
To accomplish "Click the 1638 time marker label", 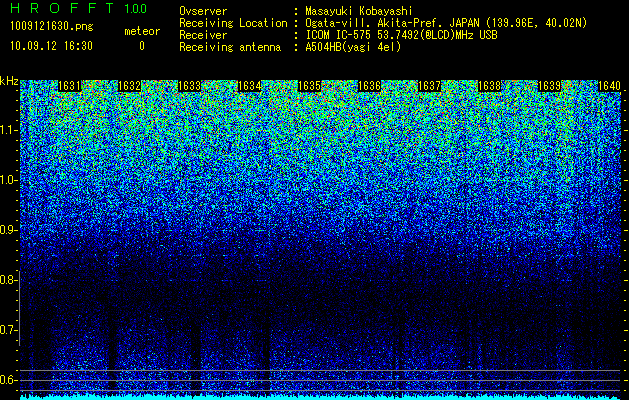I will [x=490, y=86].
